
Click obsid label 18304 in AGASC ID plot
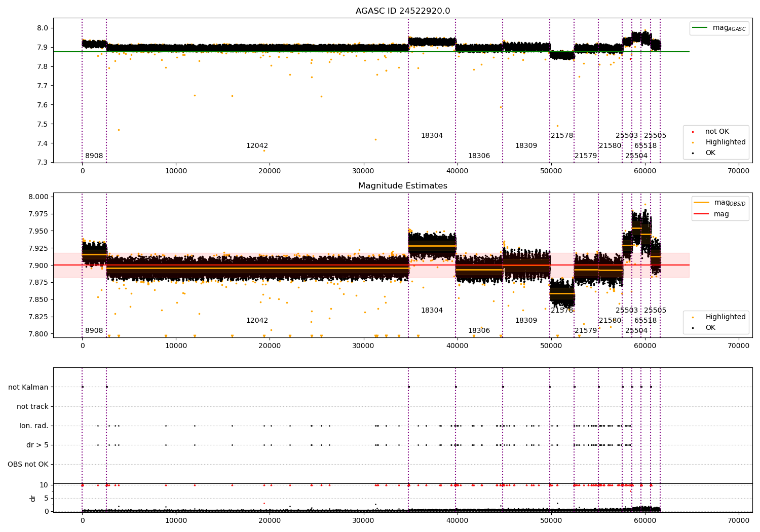click(x=432, y=136)
